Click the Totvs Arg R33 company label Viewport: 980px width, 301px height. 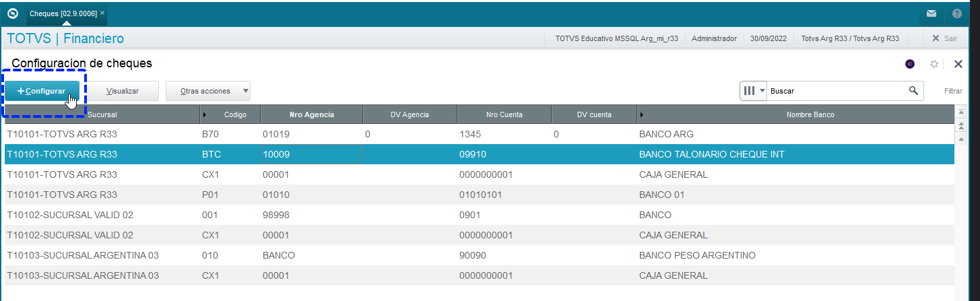[x=850, y=38]
